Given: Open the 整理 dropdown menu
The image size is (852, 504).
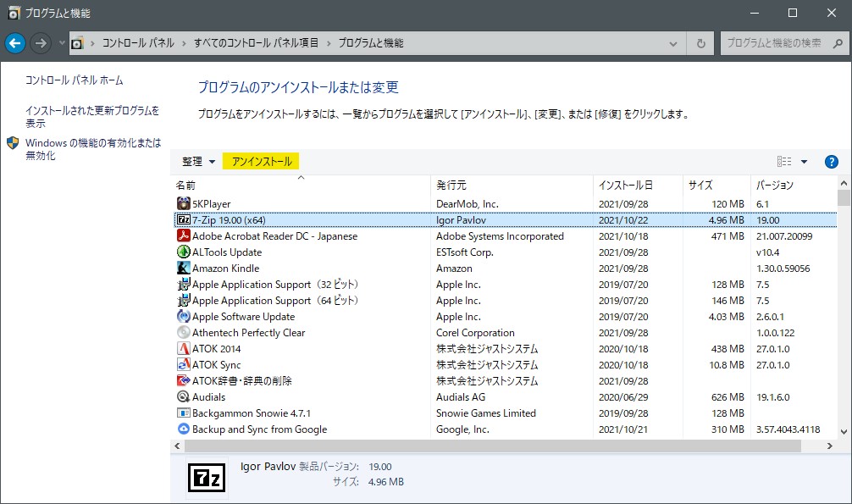Looking at the screenshot, I should [198, 162].
